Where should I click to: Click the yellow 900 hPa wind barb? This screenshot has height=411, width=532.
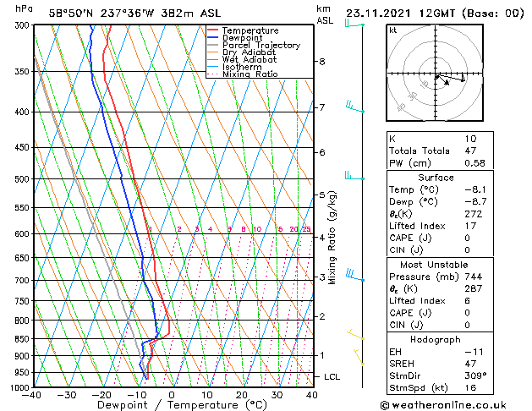pos(359,357)
